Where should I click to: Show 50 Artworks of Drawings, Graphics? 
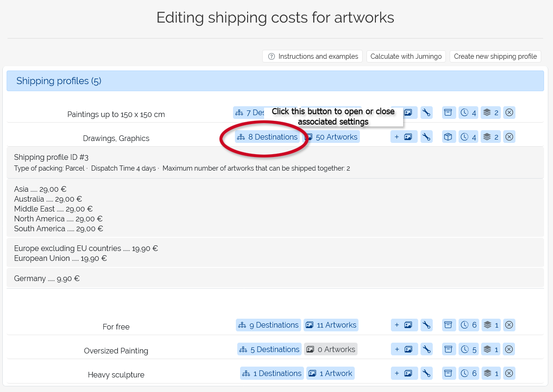pos(332,137)
